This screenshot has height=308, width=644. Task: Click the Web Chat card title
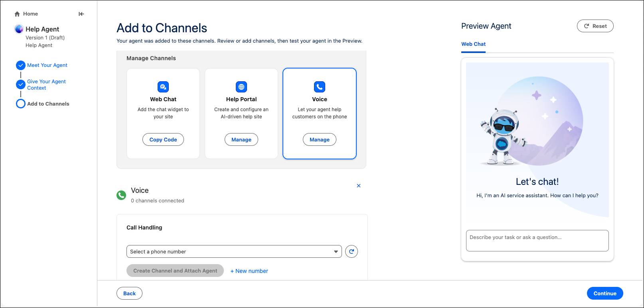163,99
